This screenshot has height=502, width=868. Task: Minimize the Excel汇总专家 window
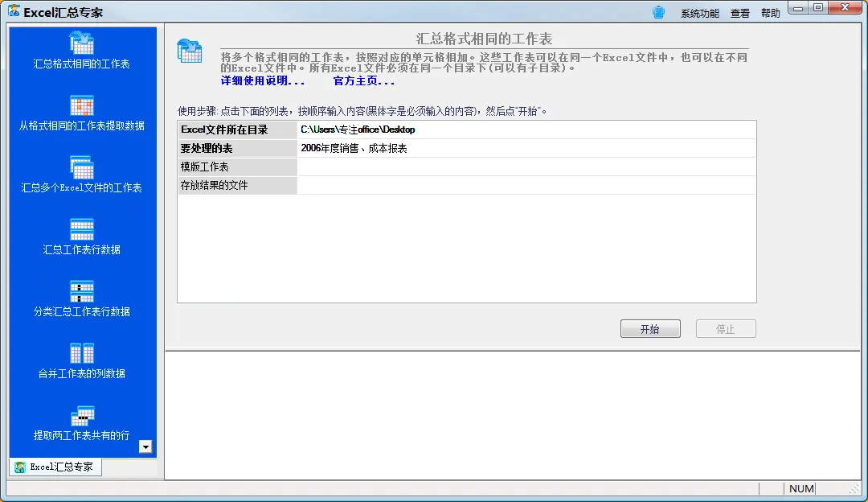pyautogui.click(x=798, y=8)
